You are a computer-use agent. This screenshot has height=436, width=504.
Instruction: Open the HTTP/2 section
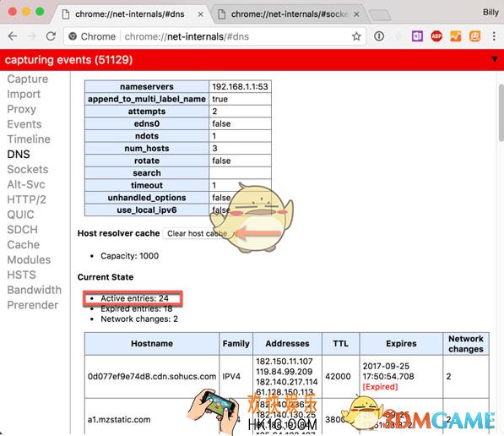coord(27,199)
